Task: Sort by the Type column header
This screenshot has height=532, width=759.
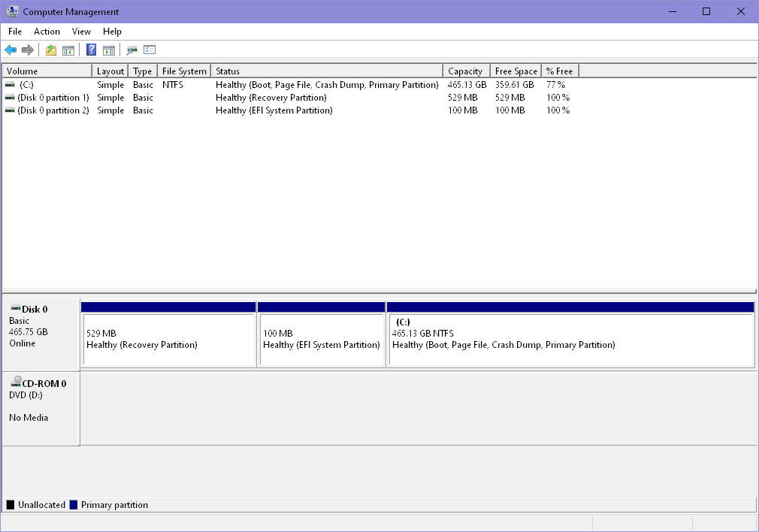Action: (143, 71)
